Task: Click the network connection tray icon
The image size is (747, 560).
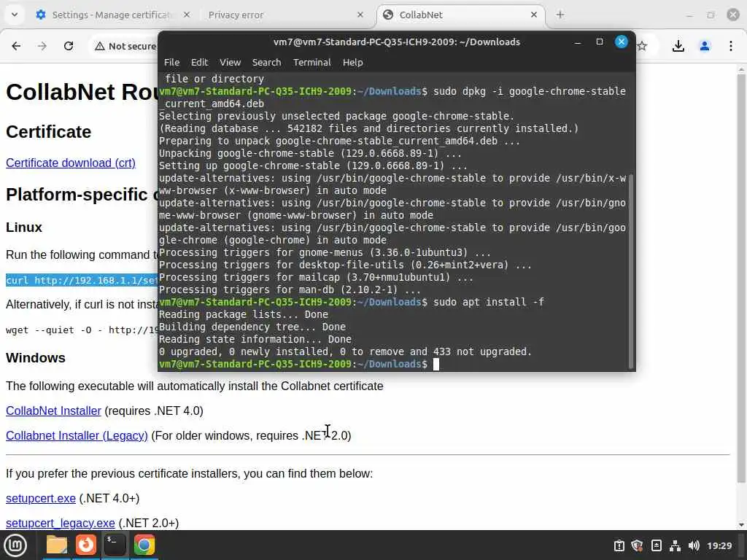Action: [675, 545]
